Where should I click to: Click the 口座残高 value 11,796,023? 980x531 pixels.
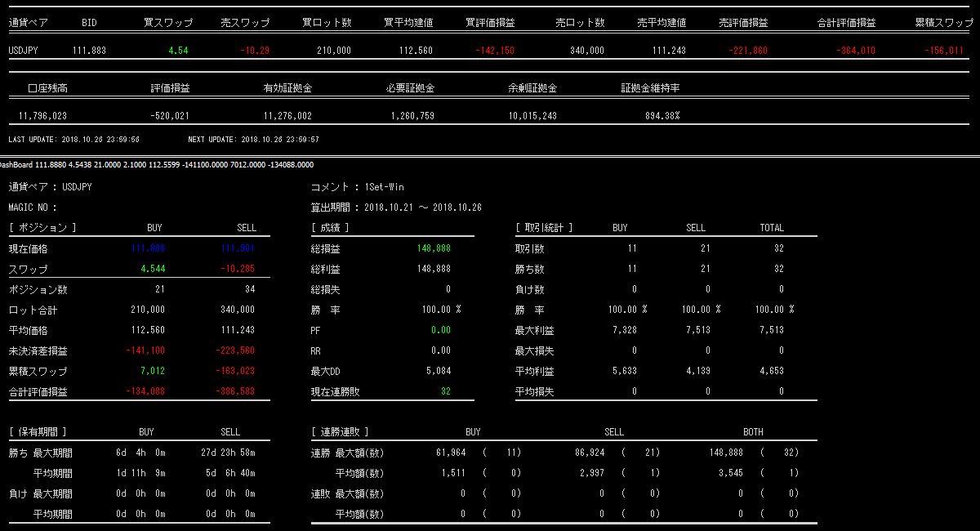click(42, 116)
